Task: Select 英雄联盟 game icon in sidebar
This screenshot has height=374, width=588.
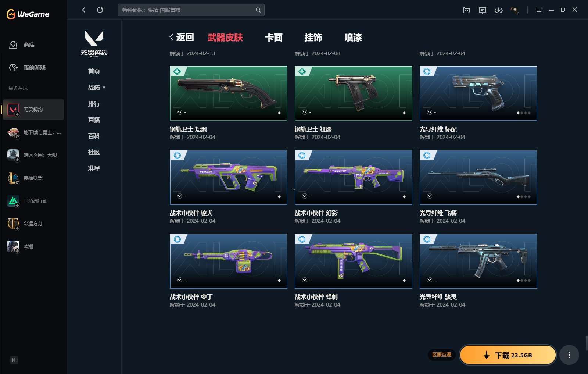Action: point(13,178)
